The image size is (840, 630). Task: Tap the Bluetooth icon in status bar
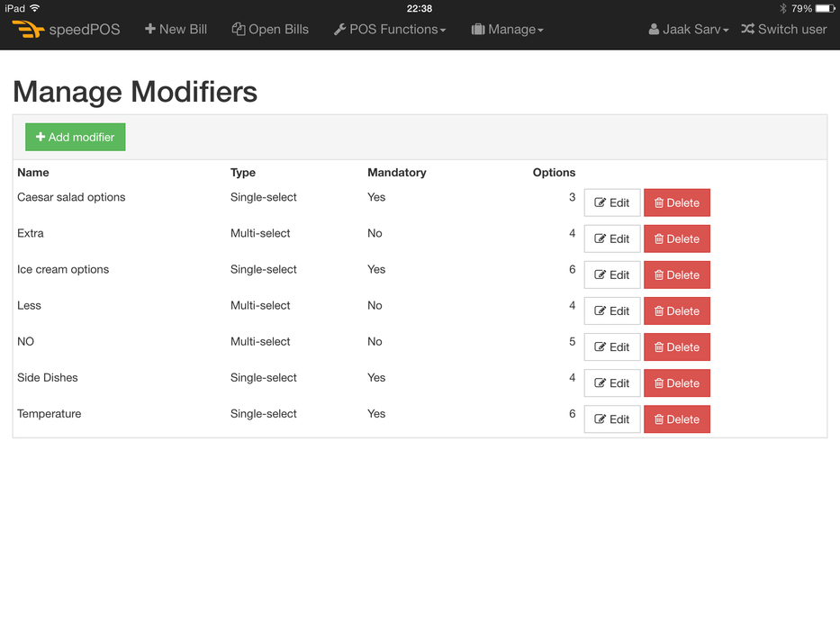(x=782, y=8)
